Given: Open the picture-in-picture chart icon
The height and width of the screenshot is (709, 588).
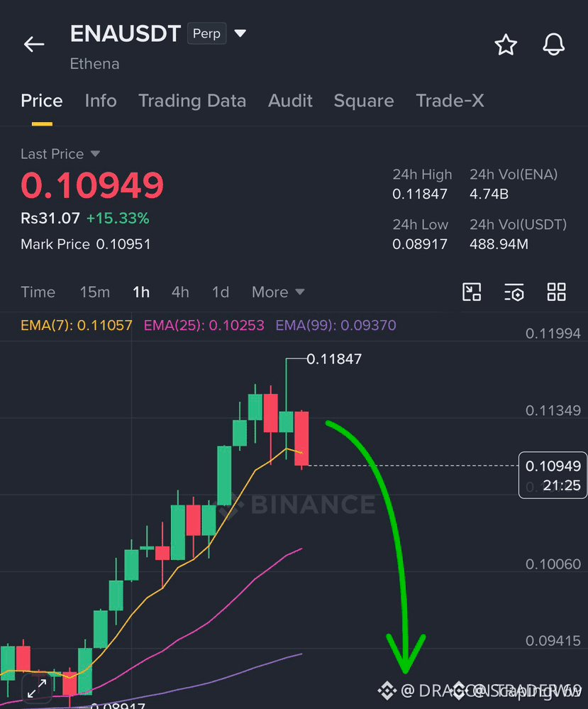Looking at the screenshot, I should coord(472,292).
